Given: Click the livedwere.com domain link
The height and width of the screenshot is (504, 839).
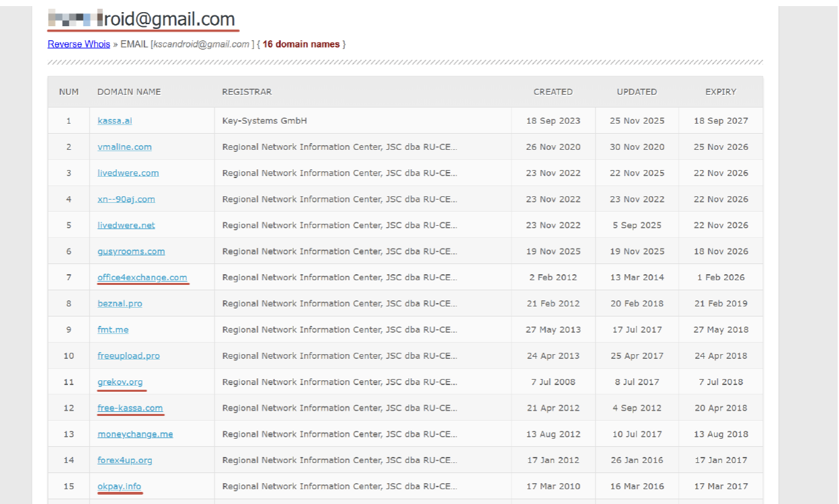Looking at the screenshot, I should (128, 173).
